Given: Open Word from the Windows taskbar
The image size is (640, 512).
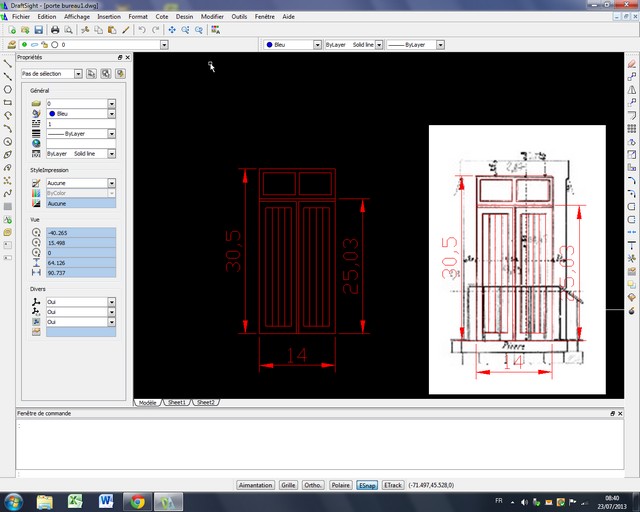Looking at the screenshot, I should tap(106, 500).
